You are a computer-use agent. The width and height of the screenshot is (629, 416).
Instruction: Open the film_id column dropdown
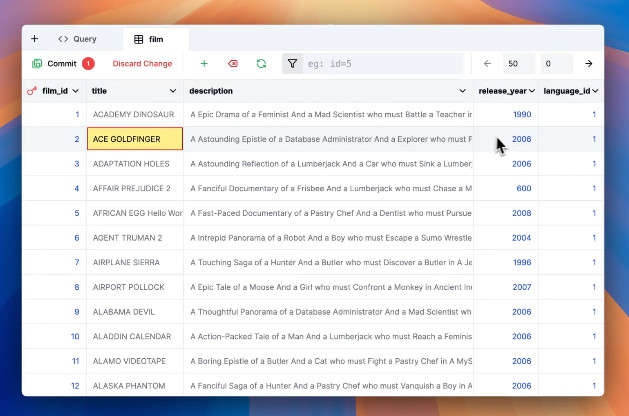tap(75, 91)
